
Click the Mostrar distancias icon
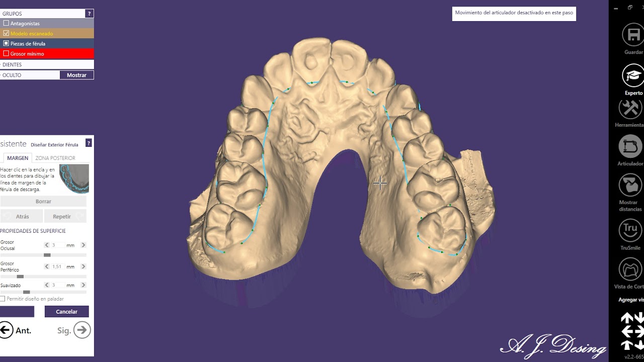[630, 186]
